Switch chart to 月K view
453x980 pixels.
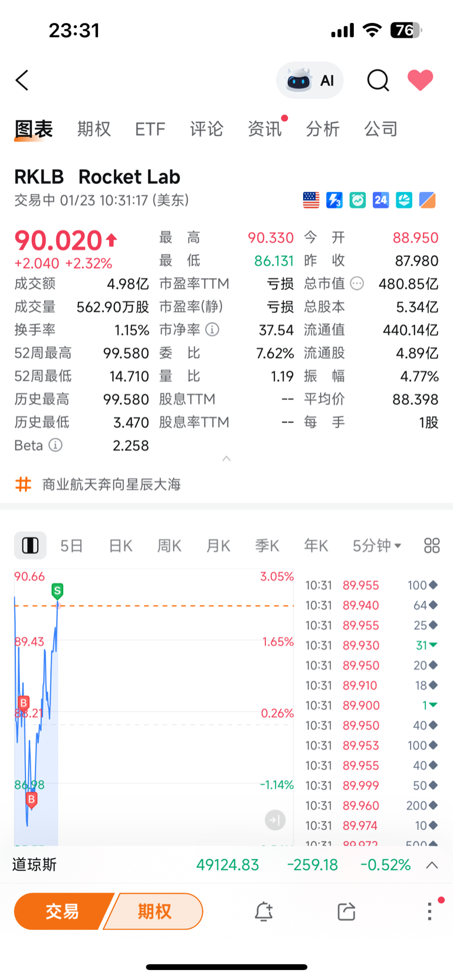(218, 546)
